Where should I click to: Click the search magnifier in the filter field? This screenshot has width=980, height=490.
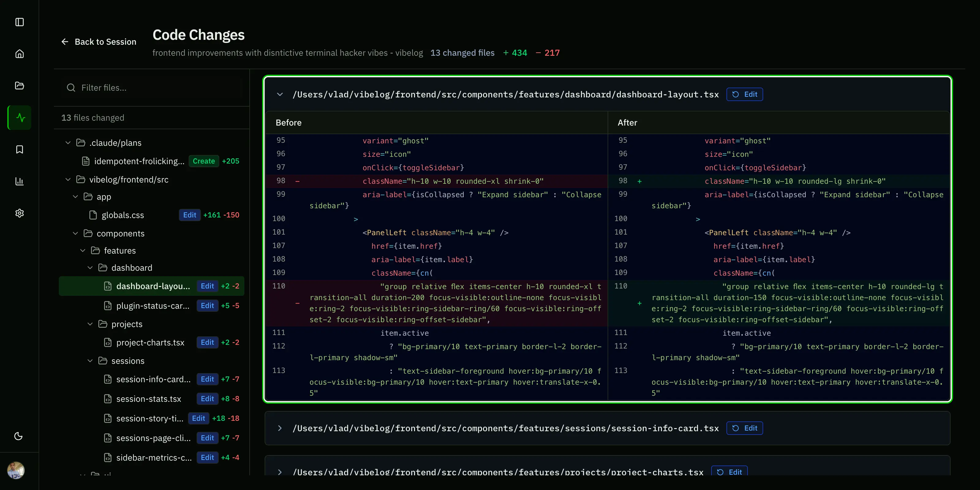[x=71, y=88]
